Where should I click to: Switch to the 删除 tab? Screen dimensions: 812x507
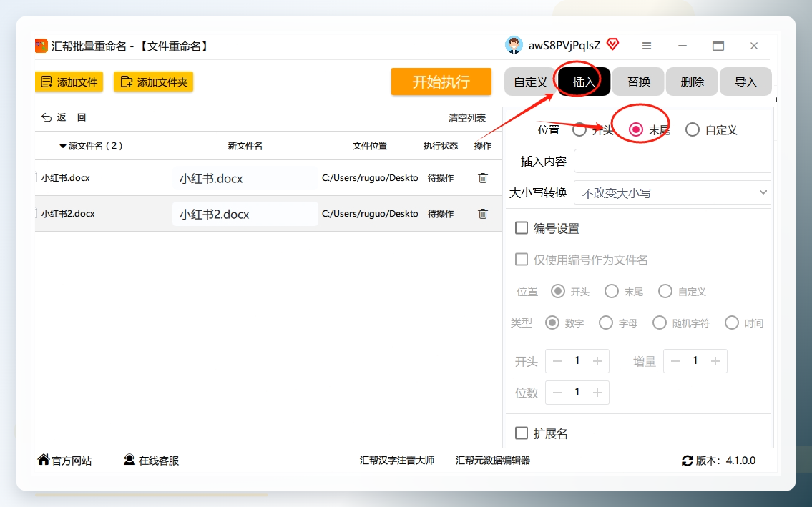click(x=692, y=82)
